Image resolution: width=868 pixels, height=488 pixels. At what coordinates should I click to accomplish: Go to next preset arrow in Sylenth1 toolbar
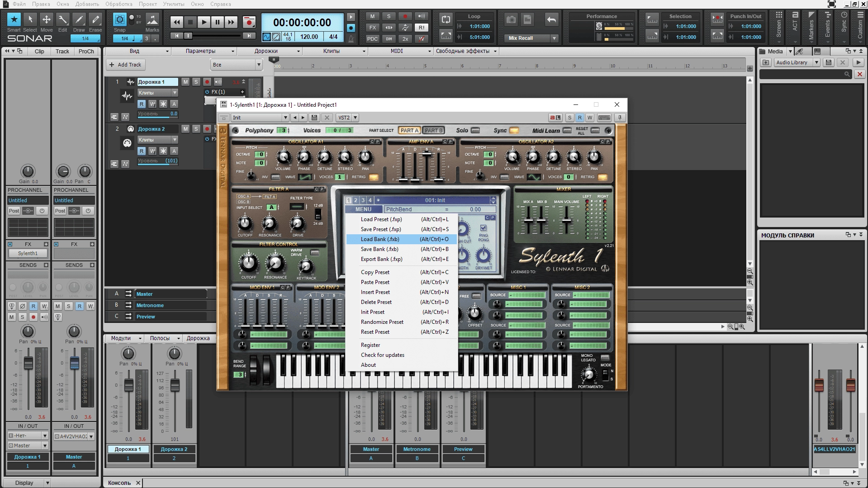[x=303, y=118]
